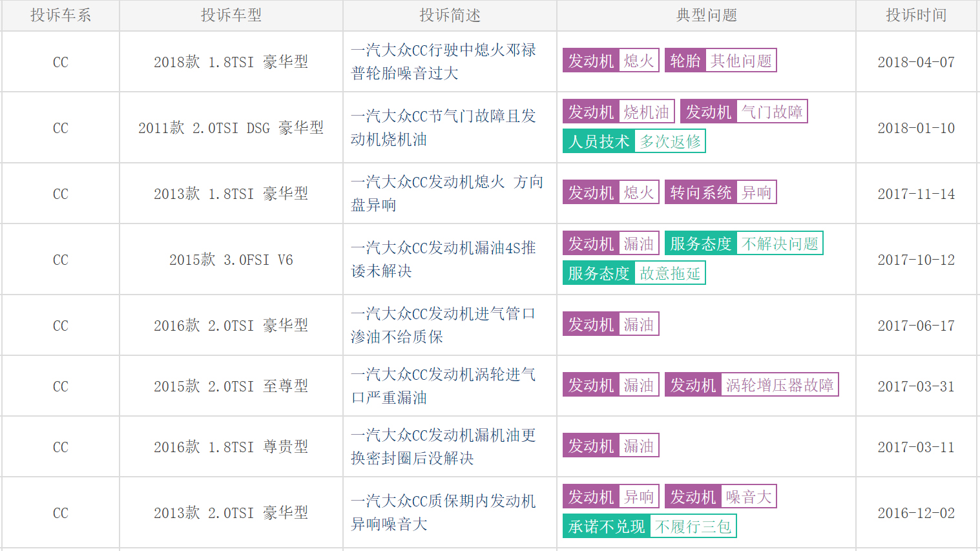Click the date 2017-10-12

[916, 260]
